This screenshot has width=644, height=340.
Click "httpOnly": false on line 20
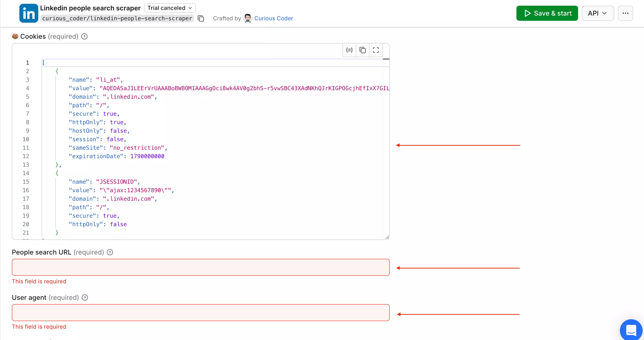point(98,224)
